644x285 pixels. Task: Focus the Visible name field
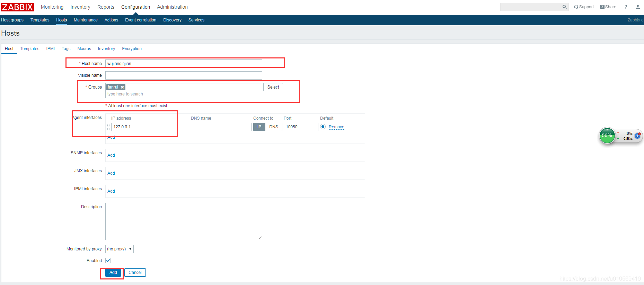(184, 75)
